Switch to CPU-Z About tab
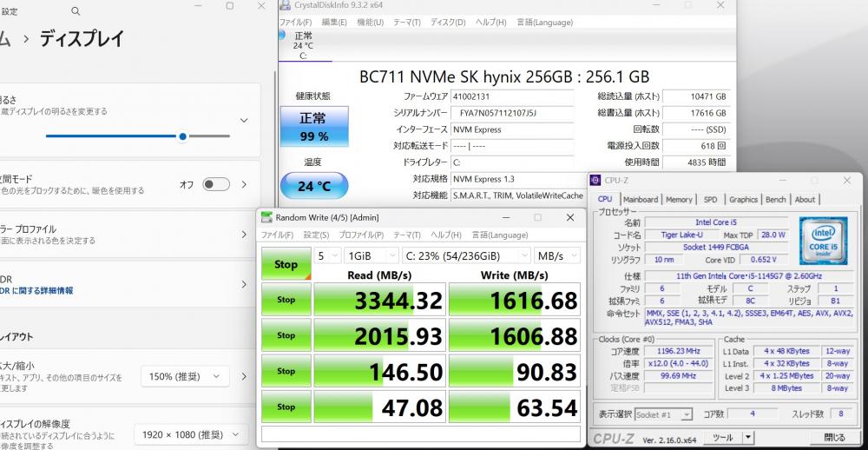868x450 pixels. pos(805,200)
